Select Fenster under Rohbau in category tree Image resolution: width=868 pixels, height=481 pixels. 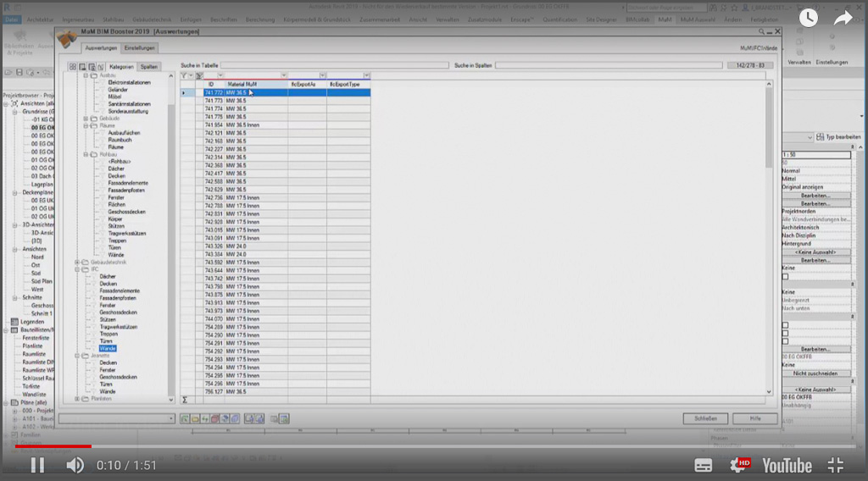tap(116, 197)
